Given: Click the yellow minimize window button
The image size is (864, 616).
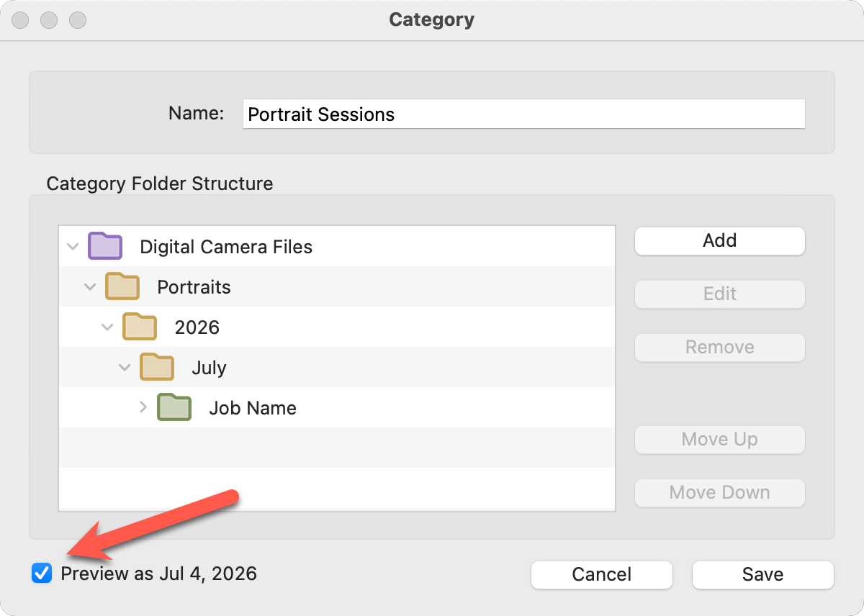Looking at the screenshot, I should click(49, 20).
